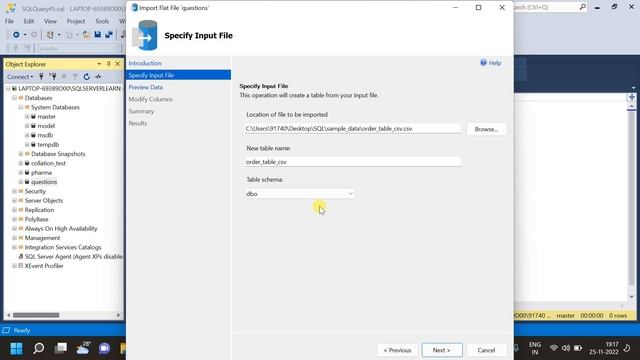
Task: Click the Next > button
Action: coord(442,350)
